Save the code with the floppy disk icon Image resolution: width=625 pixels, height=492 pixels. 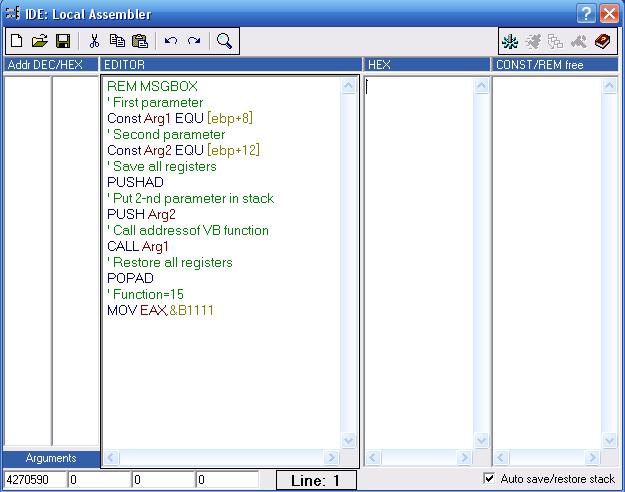pyautogui.click(x=63, y=41)
